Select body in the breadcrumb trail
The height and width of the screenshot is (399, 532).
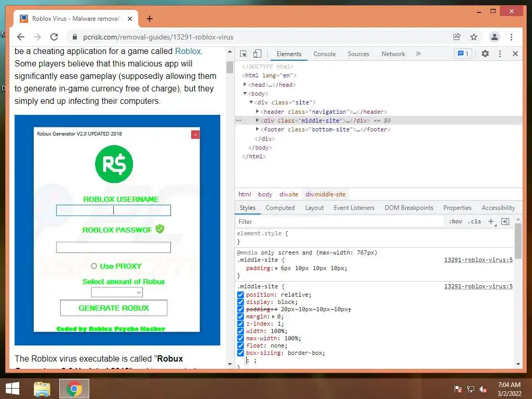265,194
